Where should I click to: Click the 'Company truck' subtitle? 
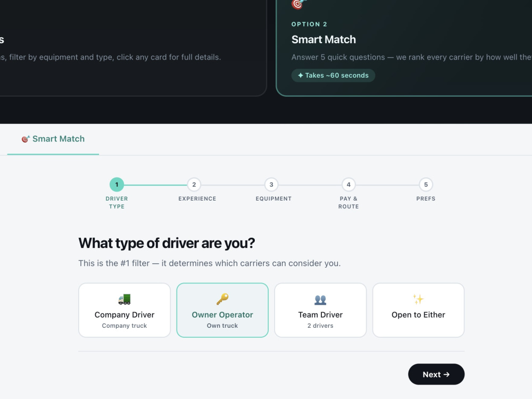point(124,326)
